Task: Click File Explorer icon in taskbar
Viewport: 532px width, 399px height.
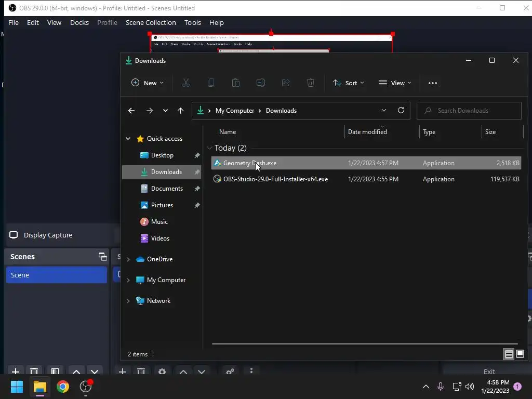Action: 39,387
